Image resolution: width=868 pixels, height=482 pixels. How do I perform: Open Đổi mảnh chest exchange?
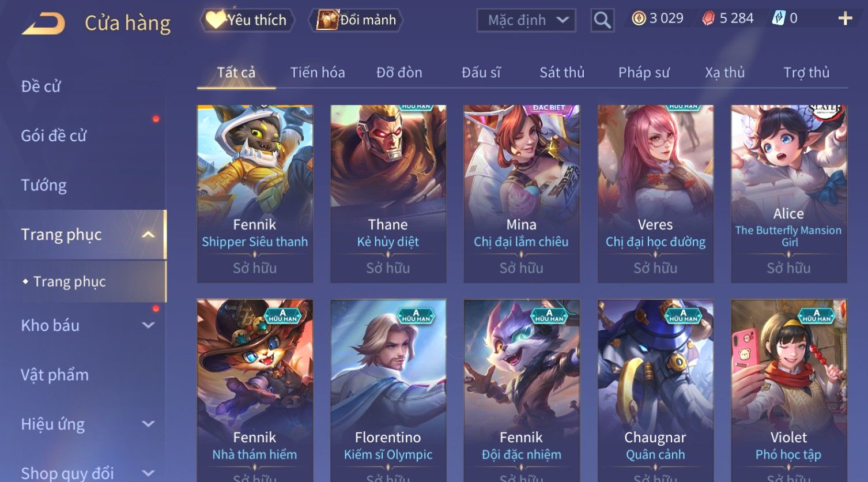[x=356, y=20]
